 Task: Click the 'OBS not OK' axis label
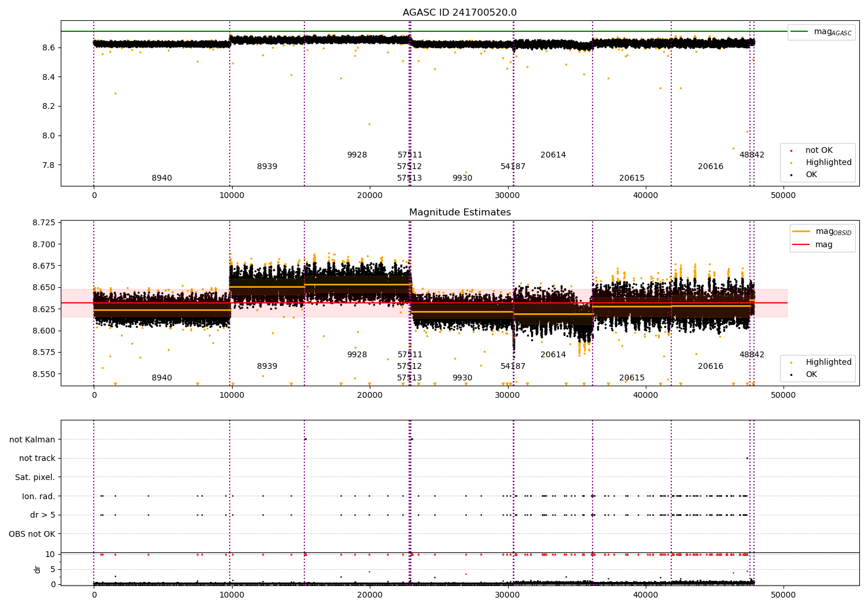(x=32, y=534)
